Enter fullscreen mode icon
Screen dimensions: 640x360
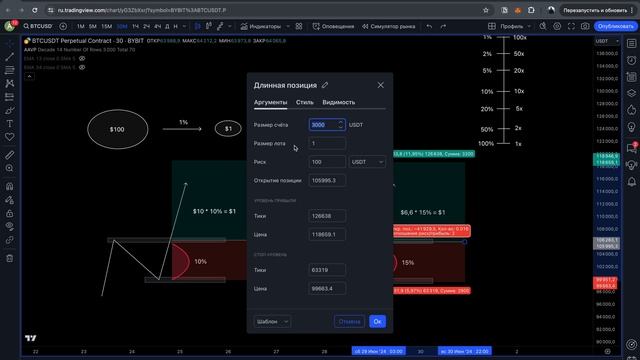pyautogui.click(x=571, y=26)
